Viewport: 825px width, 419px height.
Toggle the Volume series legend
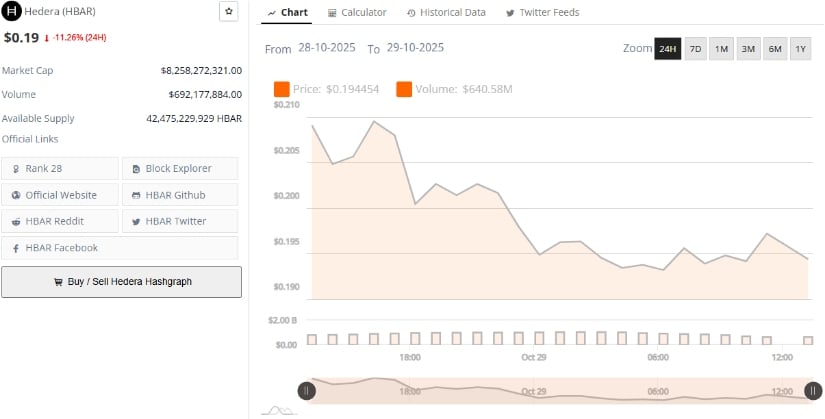(x=404, y=90)
